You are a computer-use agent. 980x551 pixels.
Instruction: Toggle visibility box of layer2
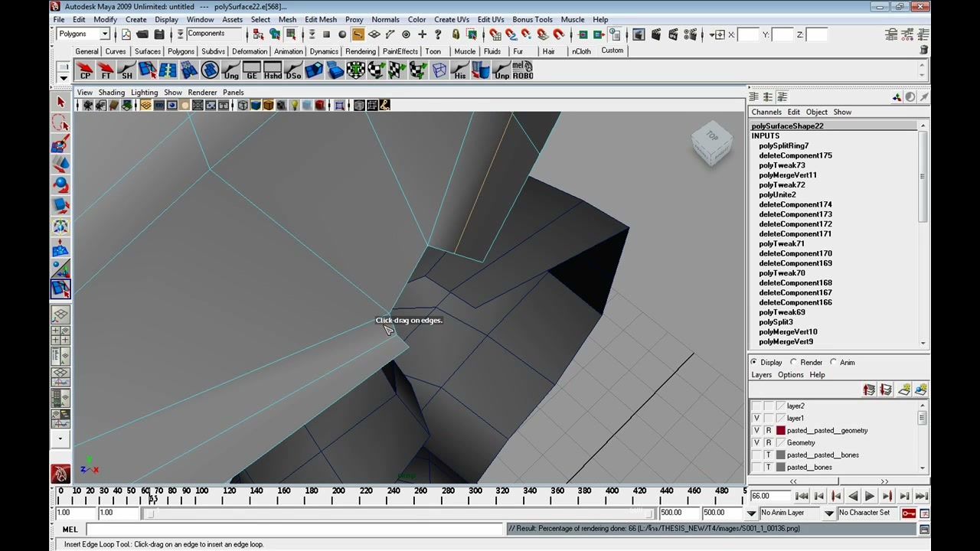(x=756, y=406)
